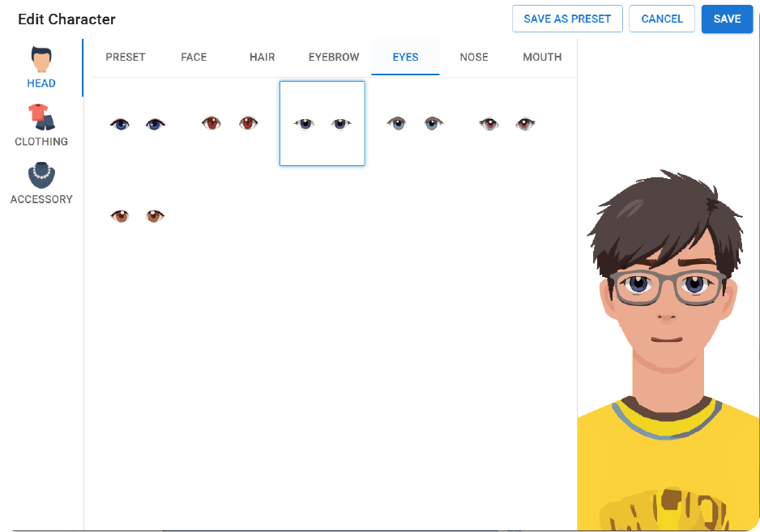Pick the gray-blue eyes option
Viewport: 760px width, 532px height.
415,124
